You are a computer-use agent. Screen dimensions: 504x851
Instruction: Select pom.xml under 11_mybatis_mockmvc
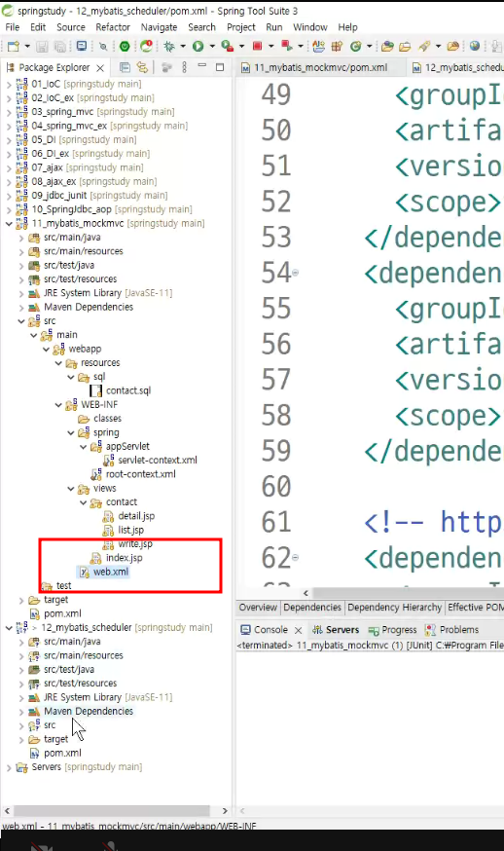point(62,613)
